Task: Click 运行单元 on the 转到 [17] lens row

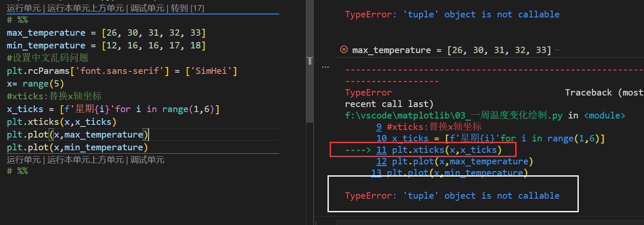Action: (x=24, y=8)
